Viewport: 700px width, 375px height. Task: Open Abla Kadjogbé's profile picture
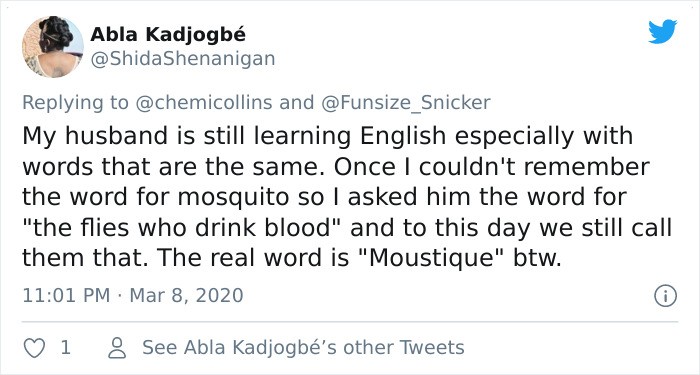(x=53, y=47)
